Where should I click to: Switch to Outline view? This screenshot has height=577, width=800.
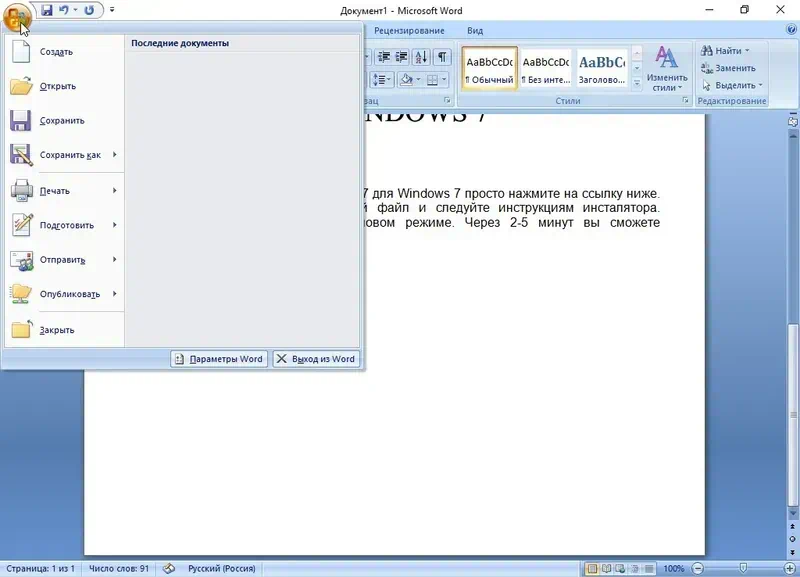coord(635,568)
